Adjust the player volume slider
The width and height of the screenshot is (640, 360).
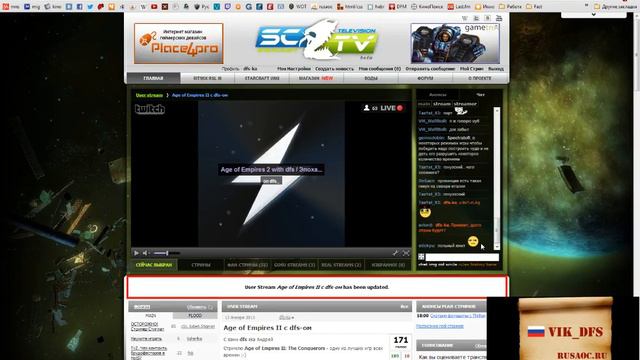pyautogui.click(x=166, y=253)
